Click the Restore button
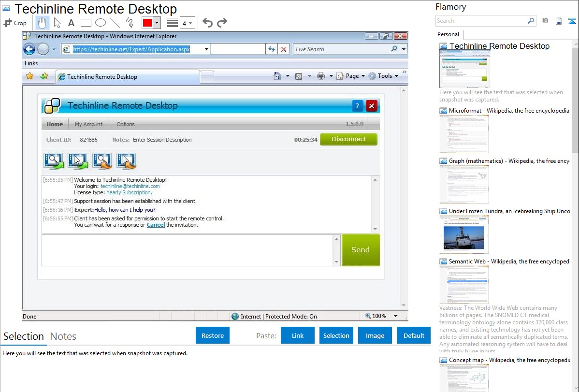The height and width of the screenshot is (392, 579). pos(213,335)
